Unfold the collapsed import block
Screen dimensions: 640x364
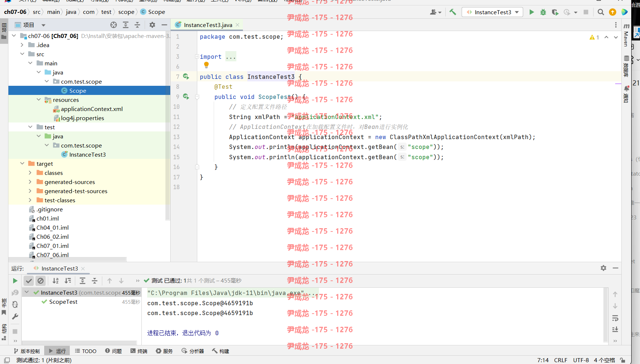[x=197, y=57]
